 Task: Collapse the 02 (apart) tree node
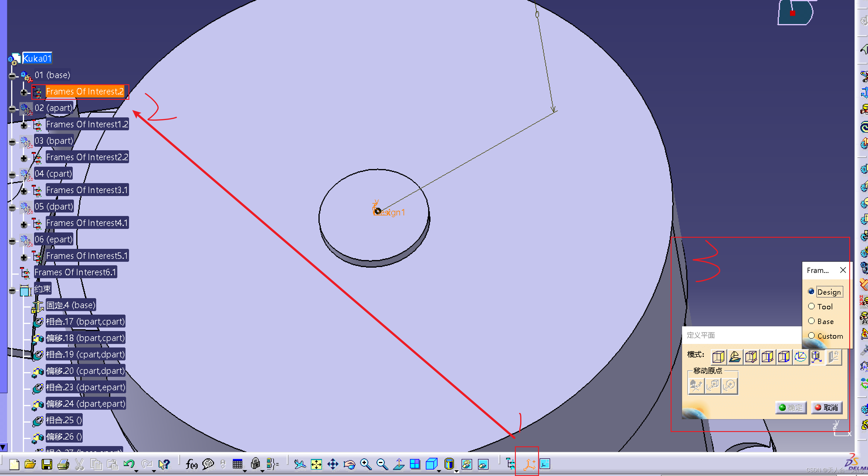point(13,109)
